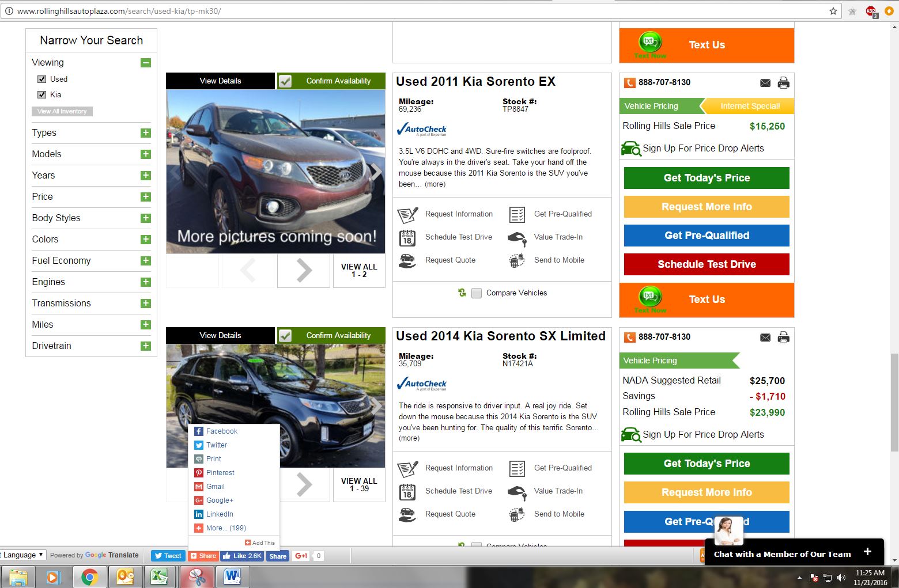Choose Gmail in the share popup menu
899x588 pixels.
click(215, 487)
